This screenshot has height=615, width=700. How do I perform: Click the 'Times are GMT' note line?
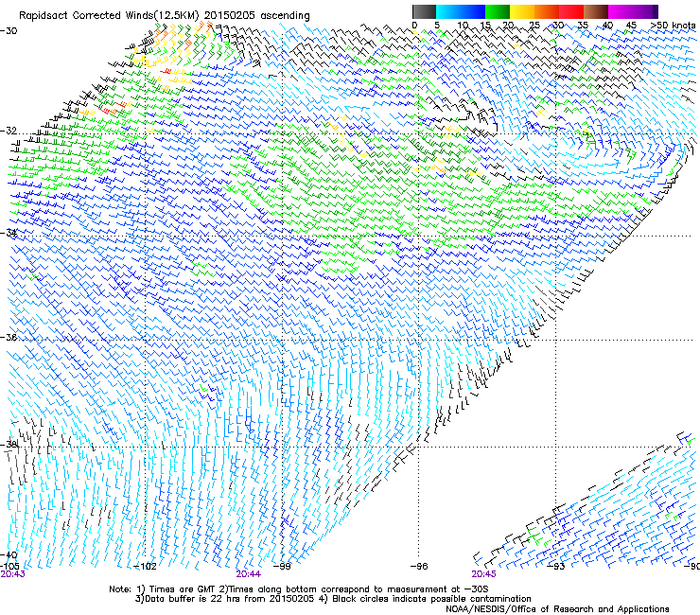(299, 589)
